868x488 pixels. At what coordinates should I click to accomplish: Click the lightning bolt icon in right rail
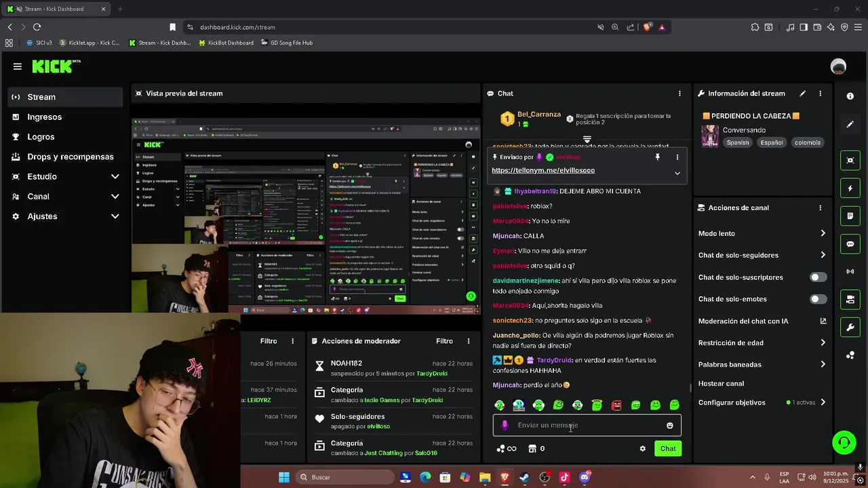click(850, 188)
